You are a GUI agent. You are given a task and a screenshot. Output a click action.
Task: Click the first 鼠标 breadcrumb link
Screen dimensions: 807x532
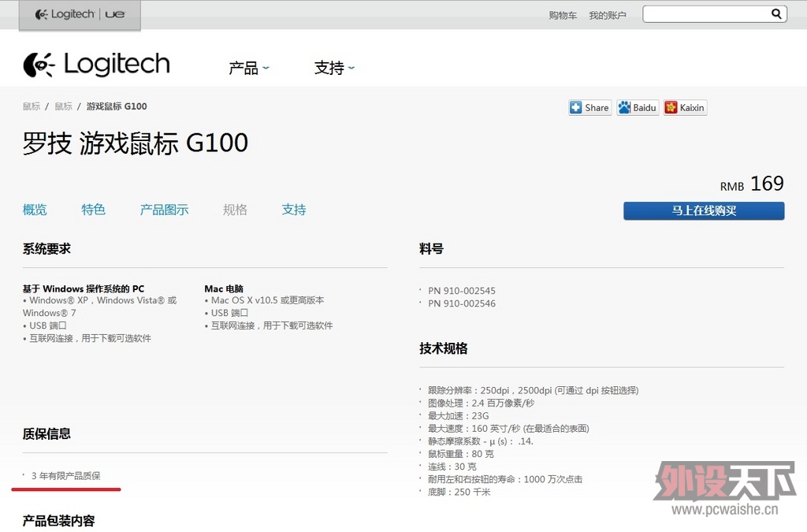pyautogui.click(x=32, y=106)
